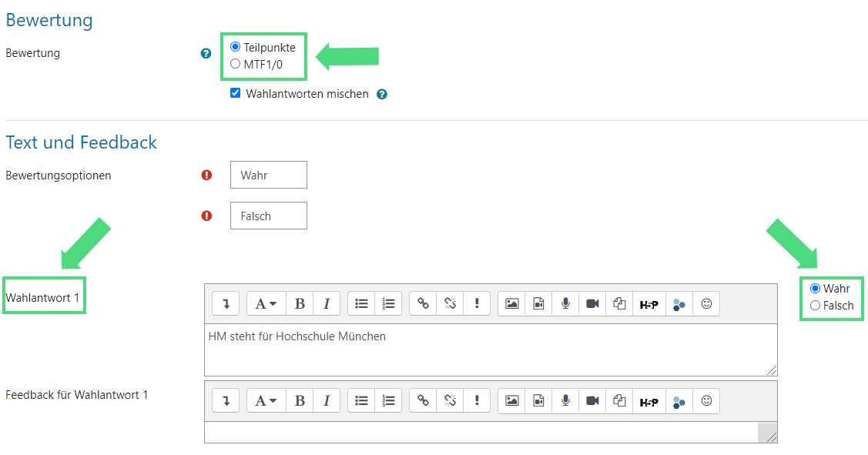Insert H5P content in Wahlantwort 1 editor
Screen dimensions: 868x455
(648, 303)
